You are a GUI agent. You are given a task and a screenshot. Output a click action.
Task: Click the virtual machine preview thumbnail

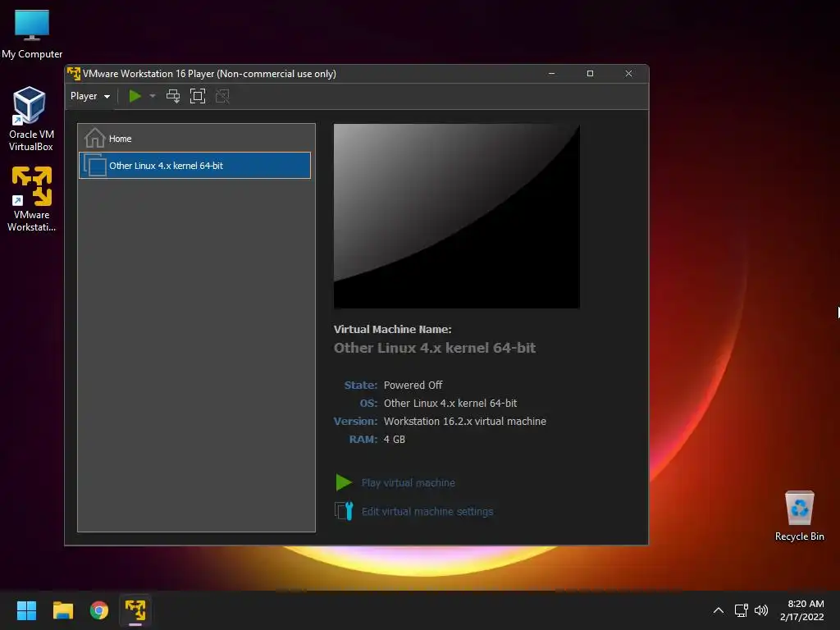[x=456, y=216]
